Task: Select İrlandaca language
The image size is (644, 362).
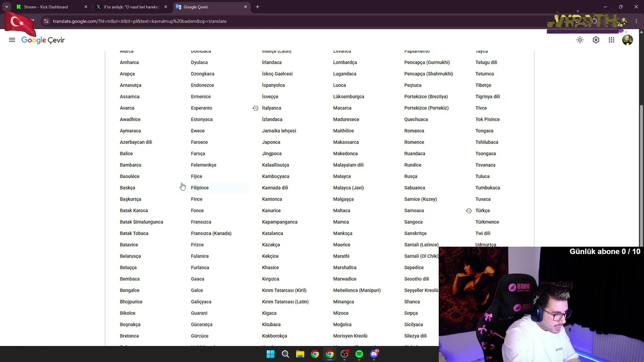Action: (x=272, y=62)
